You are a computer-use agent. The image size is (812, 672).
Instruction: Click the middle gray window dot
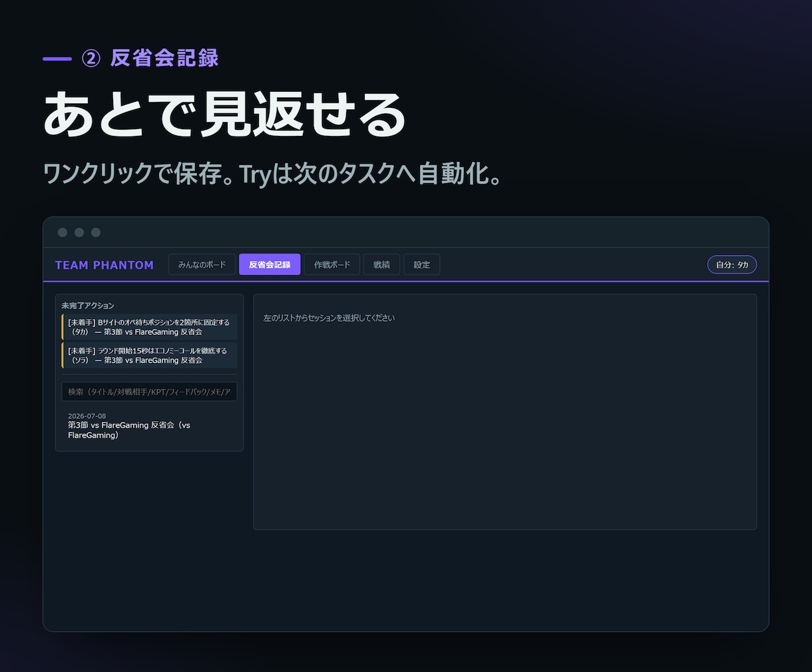[x=79, y=232]
